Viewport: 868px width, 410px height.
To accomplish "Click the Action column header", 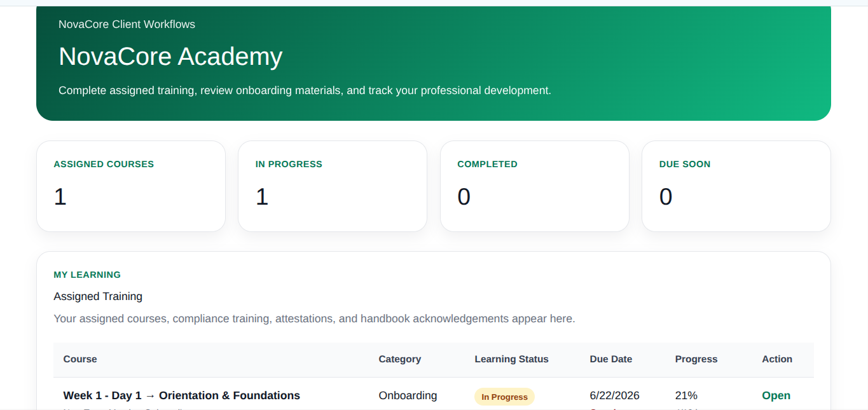I will click(x=777, y=359).
